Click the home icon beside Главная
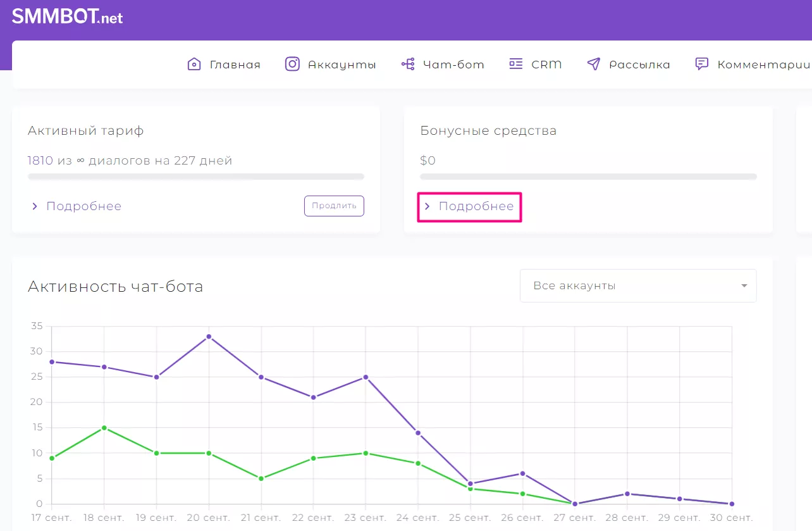 (194, 64)
